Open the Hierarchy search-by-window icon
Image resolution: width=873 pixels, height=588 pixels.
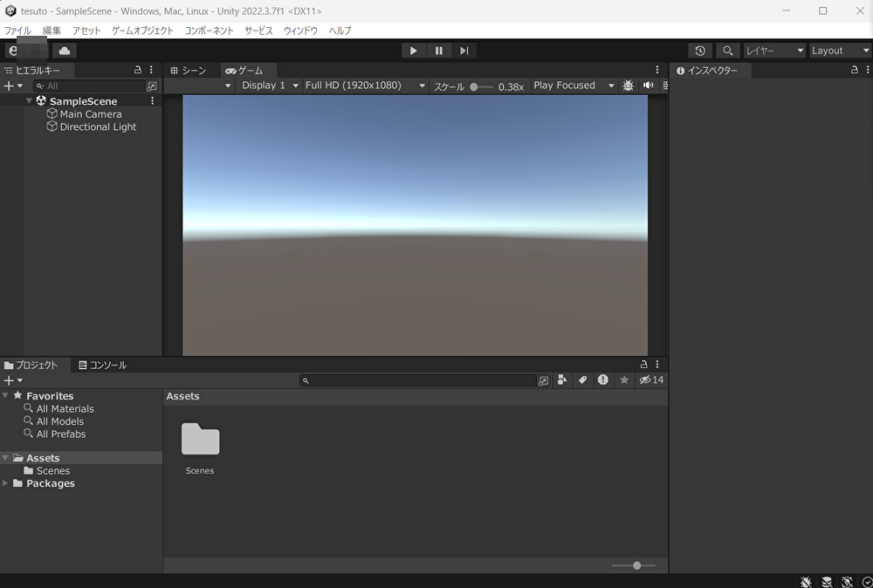click(x=151, y=86)
